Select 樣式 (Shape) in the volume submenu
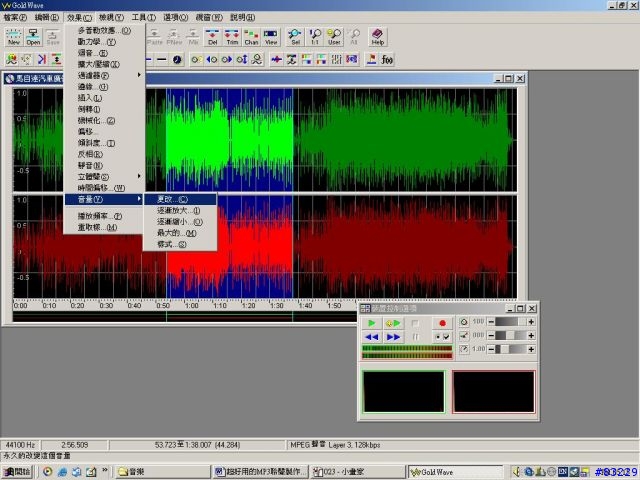This screenshot has height=480, width=640. click(180, 244)
